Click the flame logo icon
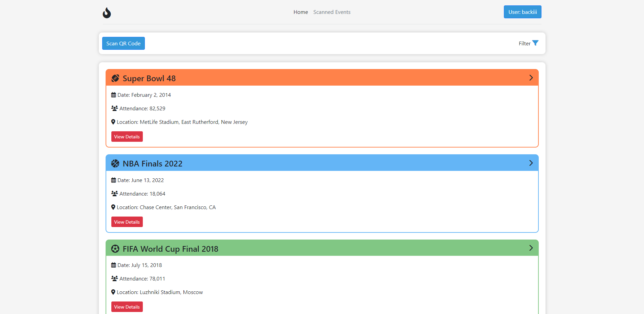644x314 pixels. (107, 13)
